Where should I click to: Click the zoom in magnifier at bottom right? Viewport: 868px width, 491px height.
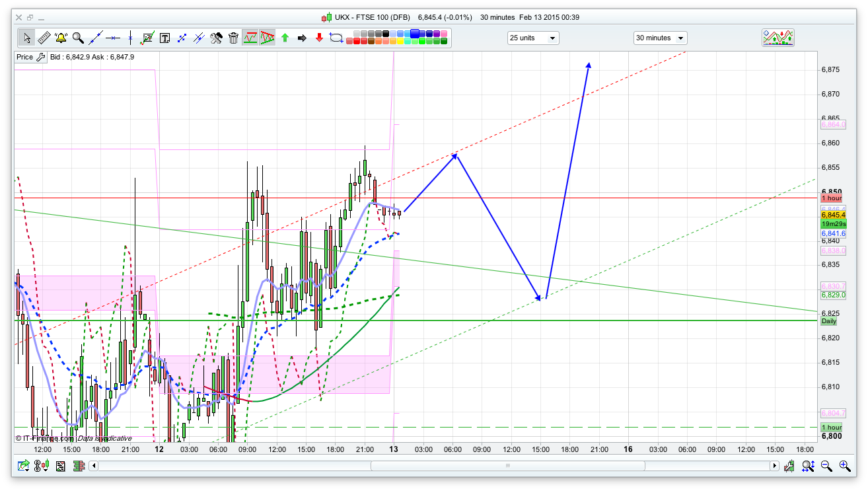pyautogui.click(x=844, y=466)
